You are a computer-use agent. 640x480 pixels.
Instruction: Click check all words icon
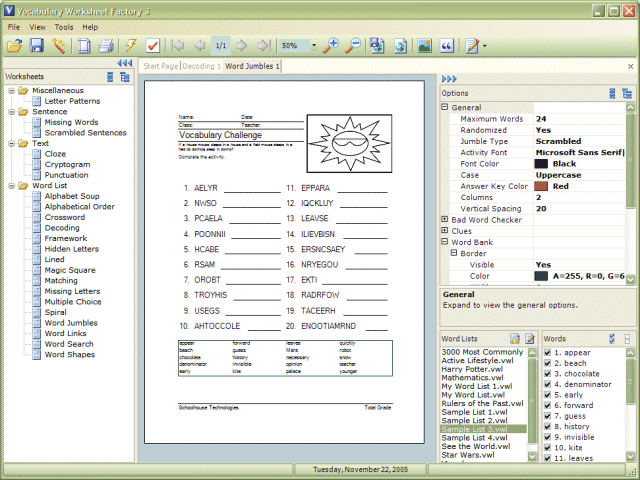click(x=614, y=339)
